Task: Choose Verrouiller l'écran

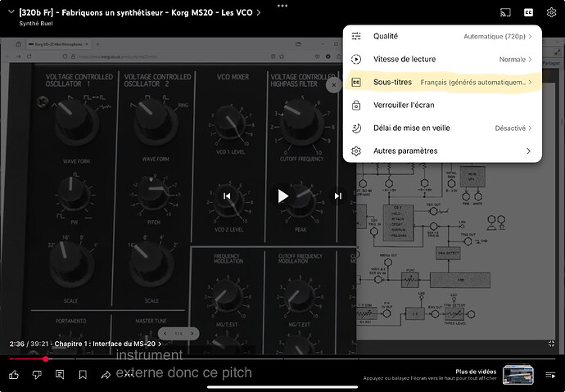Action: 442,105
